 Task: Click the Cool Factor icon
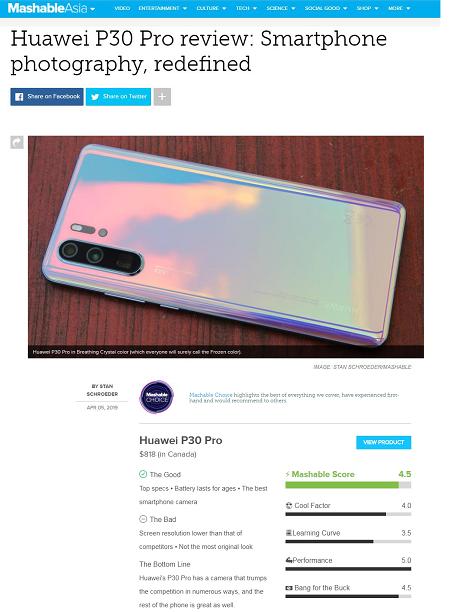point(289,505)
